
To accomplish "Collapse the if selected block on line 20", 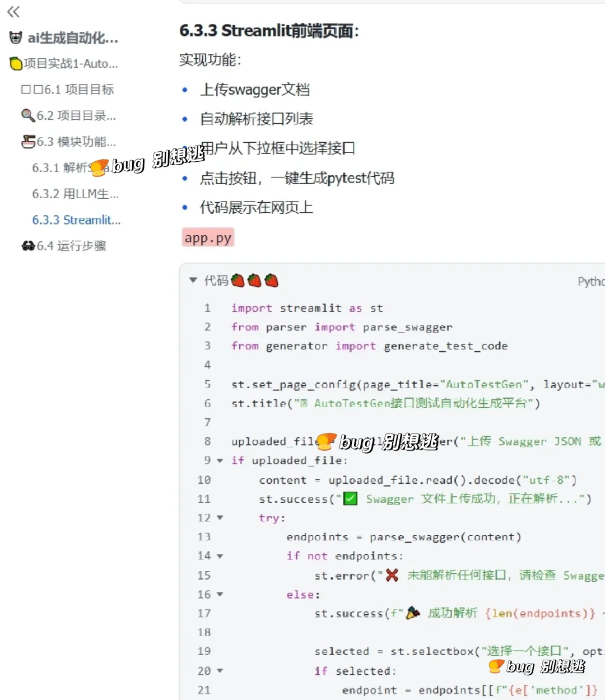I will click(x=219, y=670).
